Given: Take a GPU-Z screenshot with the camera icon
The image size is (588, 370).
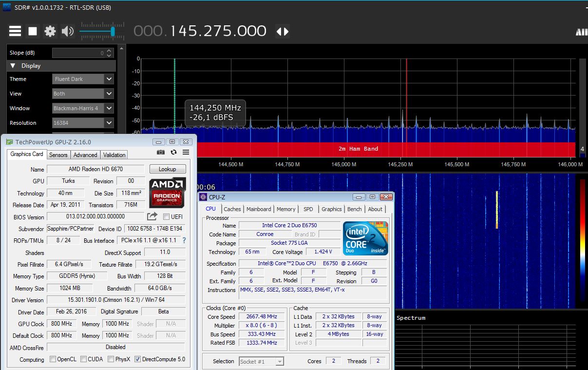Looking at the screenshot, I should 161,153.
